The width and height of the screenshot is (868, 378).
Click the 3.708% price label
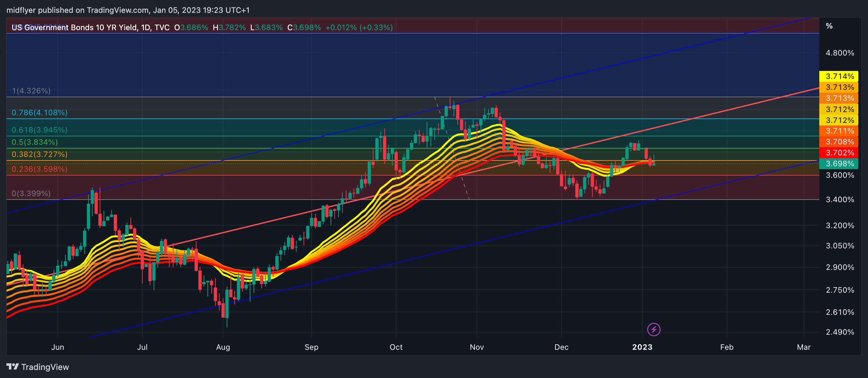point(839,142)
